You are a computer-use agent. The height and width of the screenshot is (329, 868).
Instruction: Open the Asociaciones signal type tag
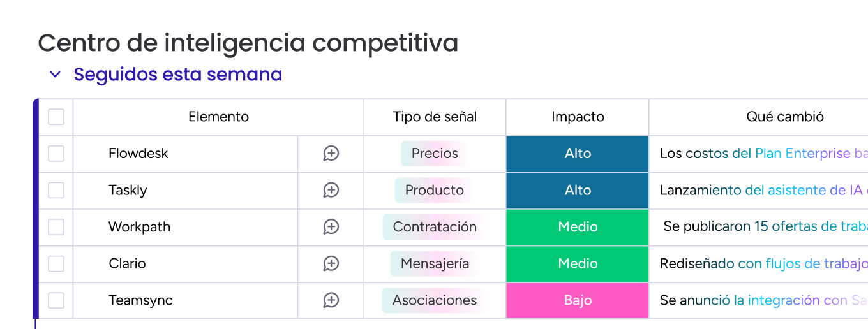pyautogui.click(x=435, y=300)
